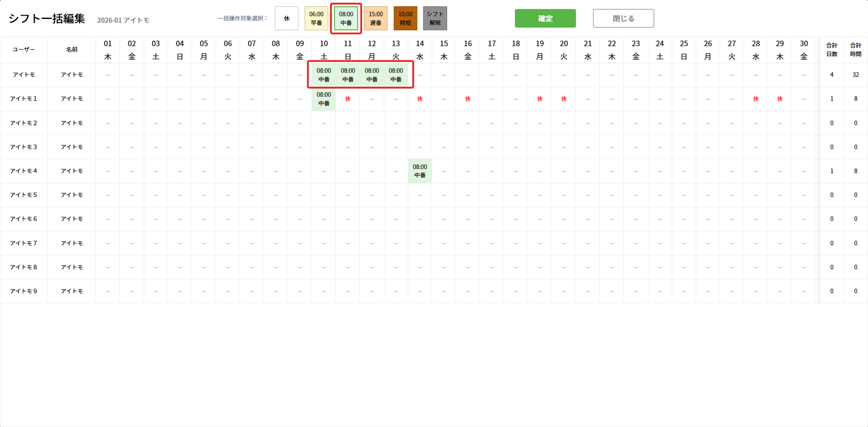Click the day 30 金 column header

(803, 50)
